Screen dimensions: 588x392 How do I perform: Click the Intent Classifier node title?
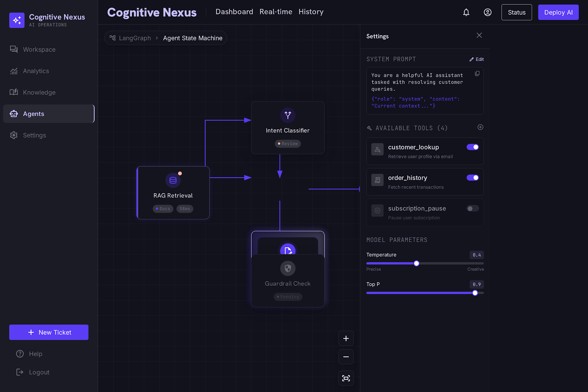click(x=288, y=130)
